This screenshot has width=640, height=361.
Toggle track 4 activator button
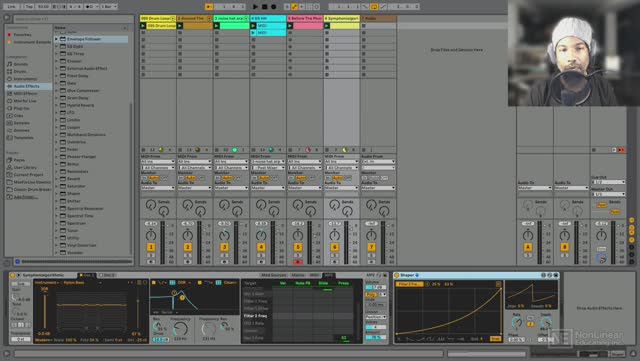pos(261,247)
